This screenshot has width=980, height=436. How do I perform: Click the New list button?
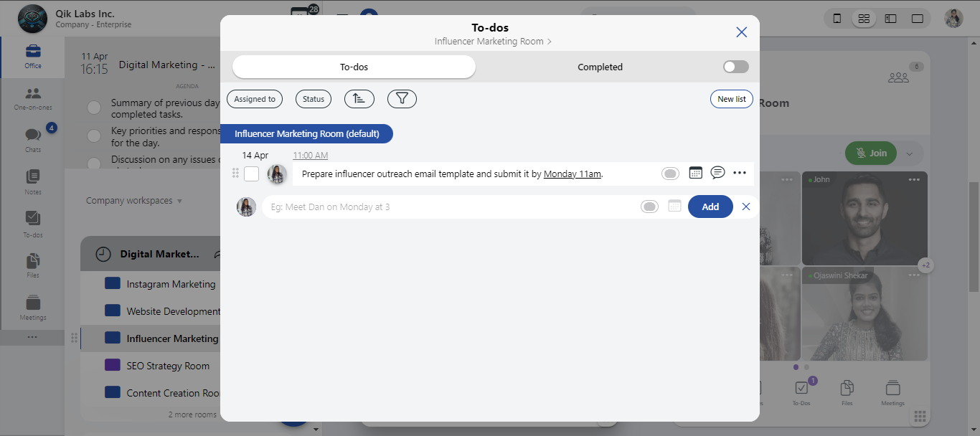731,99
